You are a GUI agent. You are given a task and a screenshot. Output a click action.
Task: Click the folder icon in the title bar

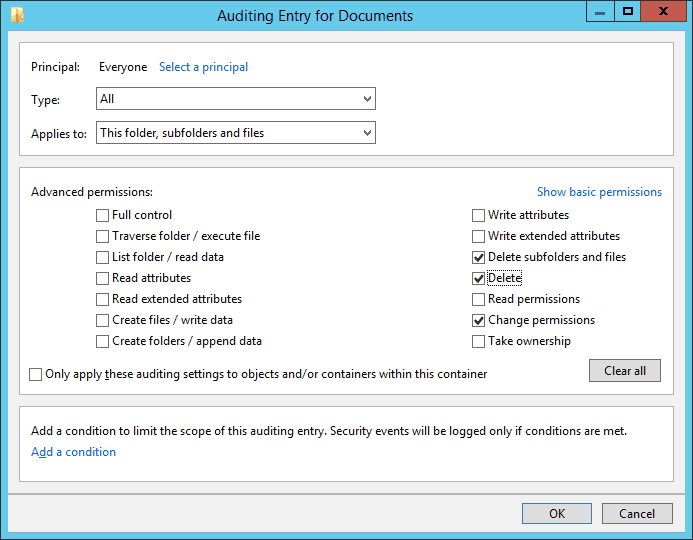(x=18, y=15)
